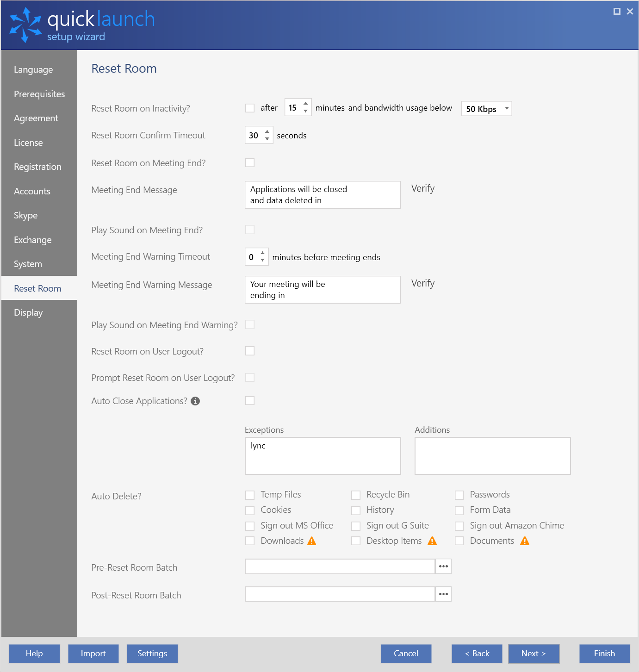Go back with the Back button
This screenshot has width=639, height=672.
click(x=477, y=653)
